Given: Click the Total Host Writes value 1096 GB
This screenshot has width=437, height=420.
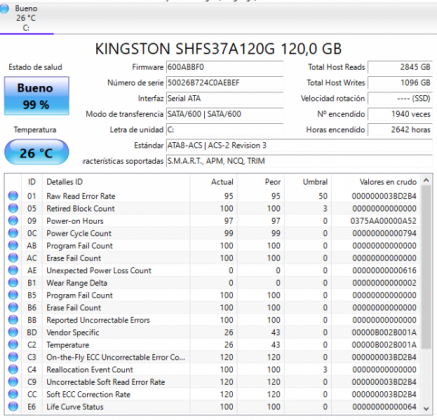Looking at the screenshot, I should tap(400, 83).
